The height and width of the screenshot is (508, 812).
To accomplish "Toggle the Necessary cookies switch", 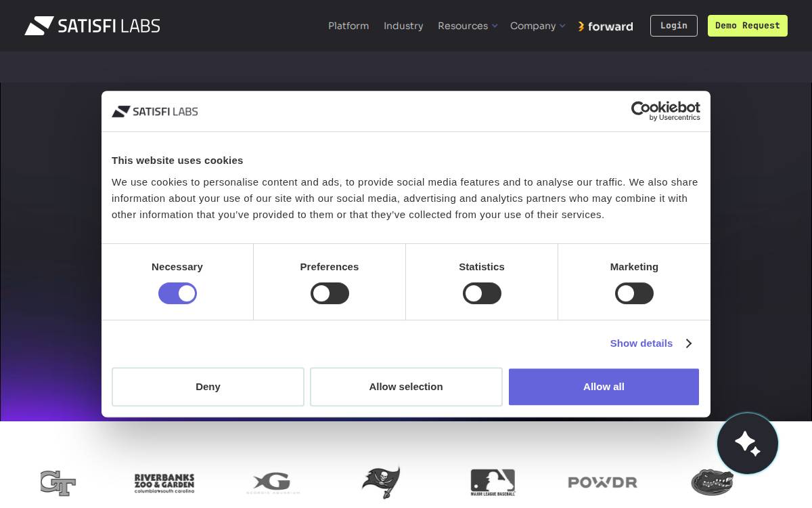I will [x=177, y=293].
